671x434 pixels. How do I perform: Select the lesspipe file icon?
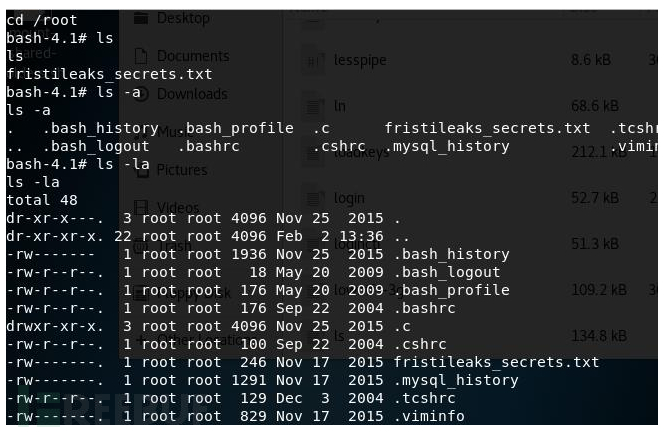311,61
